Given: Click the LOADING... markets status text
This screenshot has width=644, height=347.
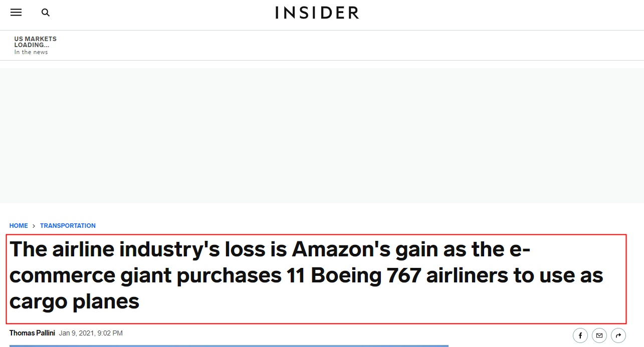Looking at the screenshot, I should 32,45.
